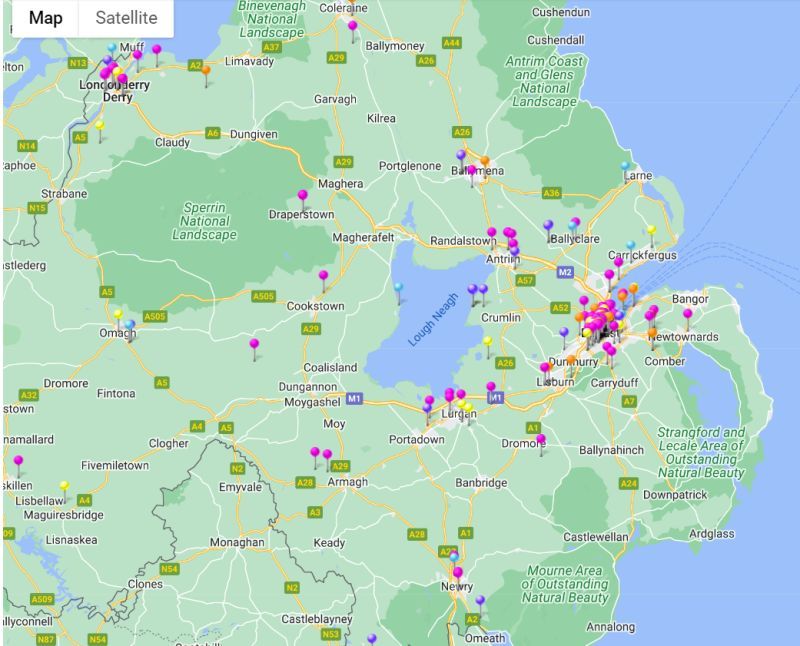800x646 pixels.
Task: Select the magenta marker west of Enniskillen
Action: pos(18,460)
